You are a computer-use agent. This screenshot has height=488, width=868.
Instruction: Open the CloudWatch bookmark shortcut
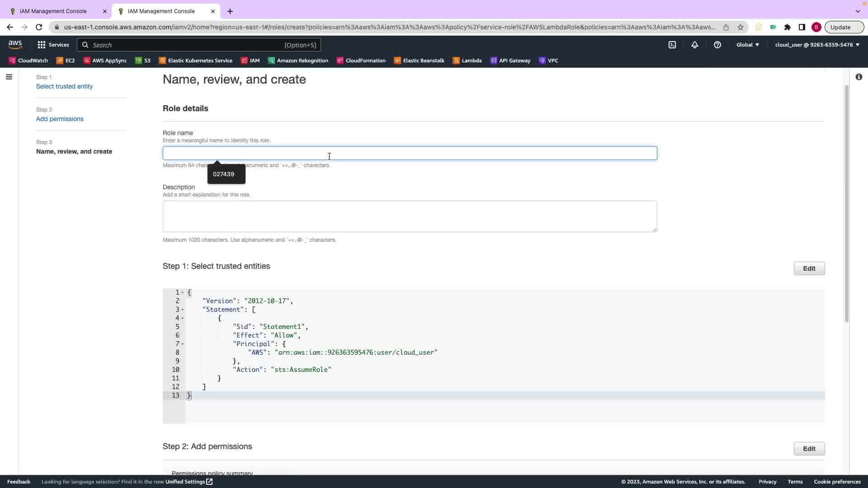pyautogui.click(x=28, y=61)
